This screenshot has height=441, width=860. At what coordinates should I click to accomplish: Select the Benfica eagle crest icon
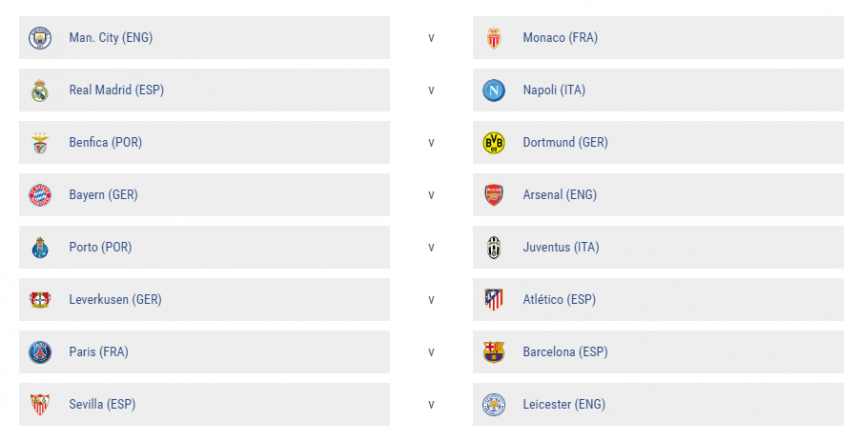[x=40, y=143]
